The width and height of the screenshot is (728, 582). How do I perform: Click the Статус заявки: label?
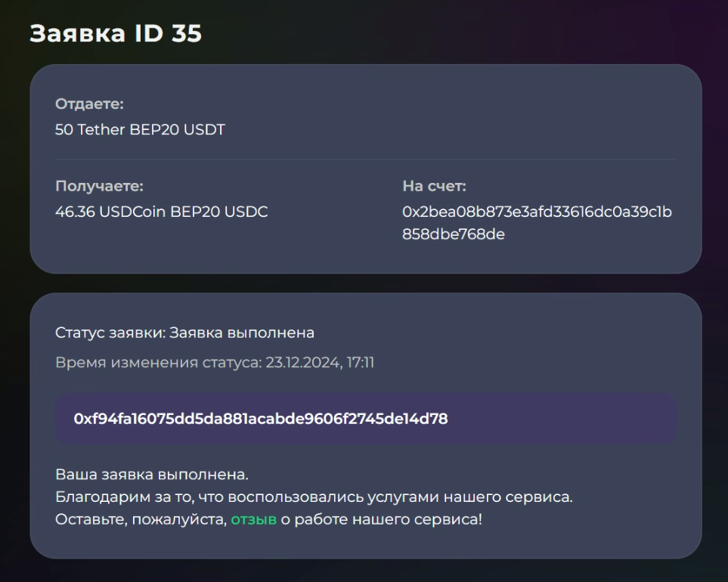(110, 333)
